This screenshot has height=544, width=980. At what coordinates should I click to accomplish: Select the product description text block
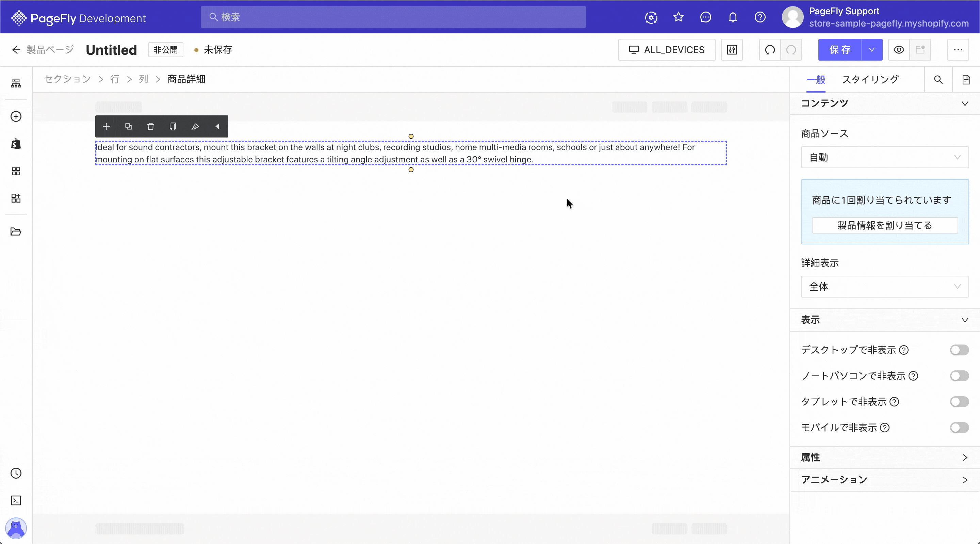411,153
